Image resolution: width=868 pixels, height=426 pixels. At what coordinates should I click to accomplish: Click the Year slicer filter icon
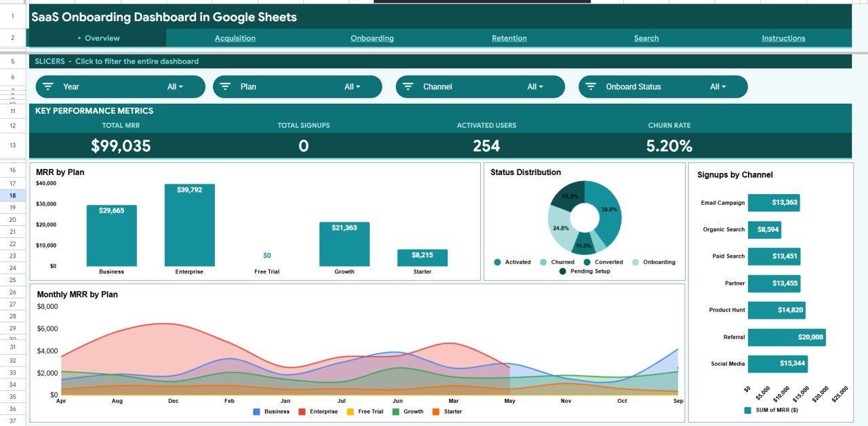48,87
